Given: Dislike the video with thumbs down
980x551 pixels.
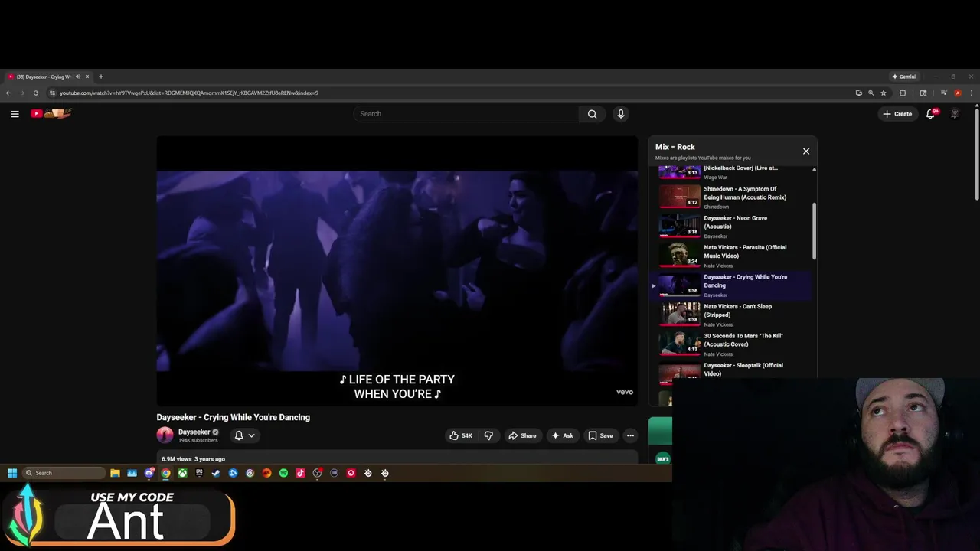Looking at the screenshot, I should point(488,435).
